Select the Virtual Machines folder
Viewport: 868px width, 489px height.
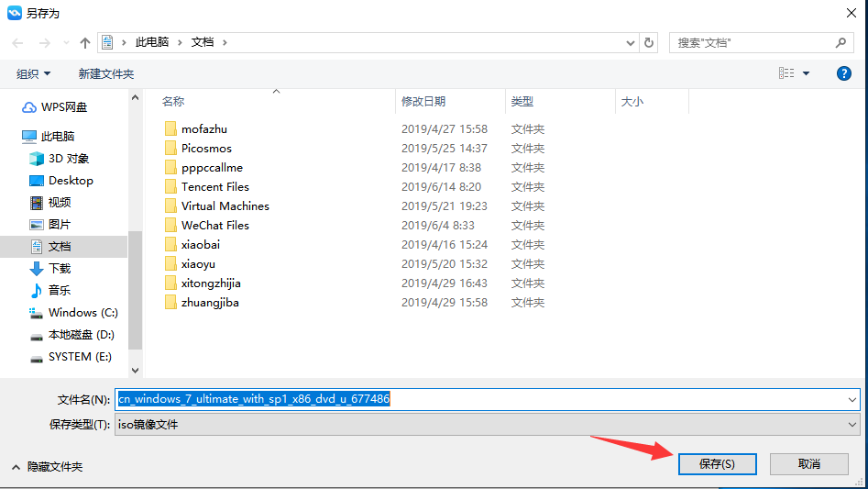[225, 206]
